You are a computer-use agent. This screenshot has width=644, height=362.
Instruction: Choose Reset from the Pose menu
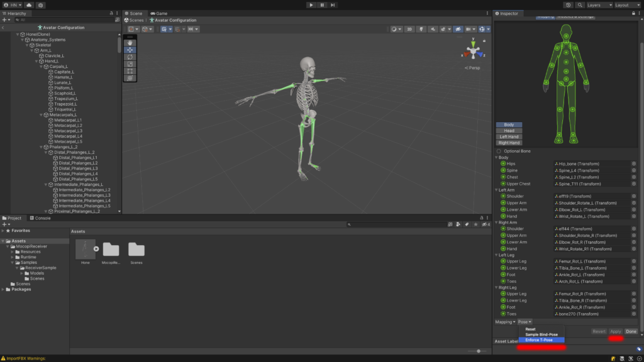(x=541, y=329)
